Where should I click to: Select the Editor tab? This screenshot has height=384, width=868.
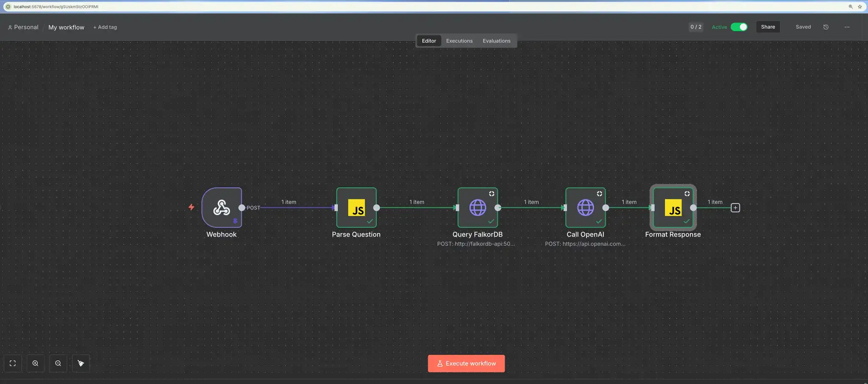point(428,41)
